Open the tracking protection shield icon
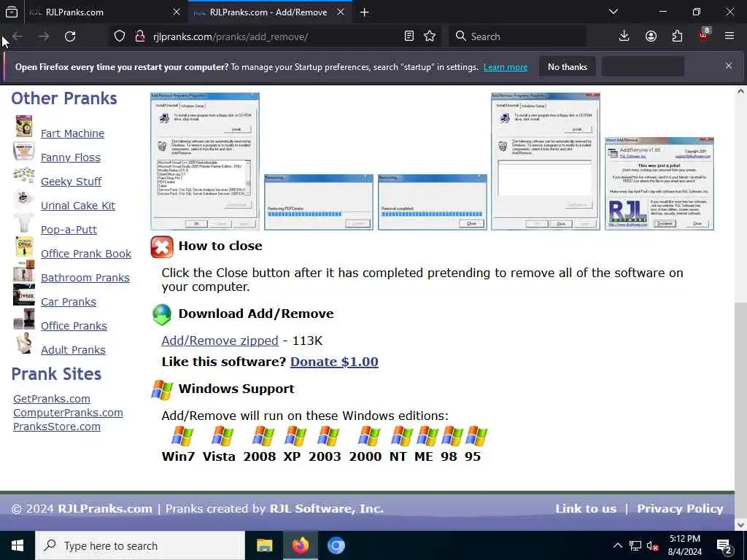The height and width of the screenshot is (560, 747). pos(120,36)
